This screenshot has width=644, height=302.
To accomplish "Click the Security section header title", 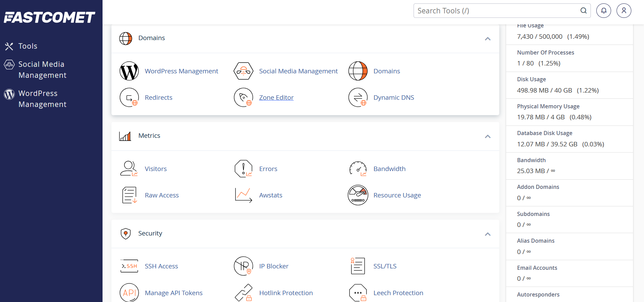I will 150,233.
